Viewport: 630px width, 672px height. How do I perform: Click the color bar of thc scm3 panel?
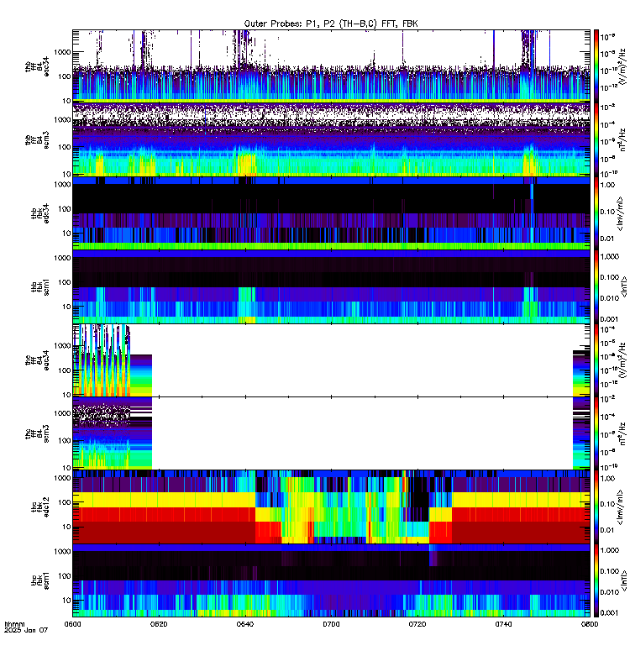[x=596, y=433]
